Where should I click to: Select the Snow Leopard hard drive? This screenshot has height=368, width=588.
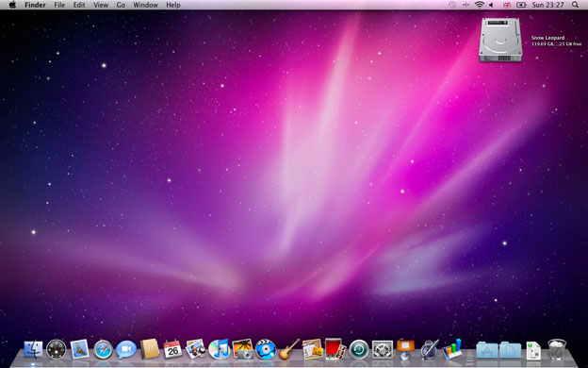(x=500, y=40)
